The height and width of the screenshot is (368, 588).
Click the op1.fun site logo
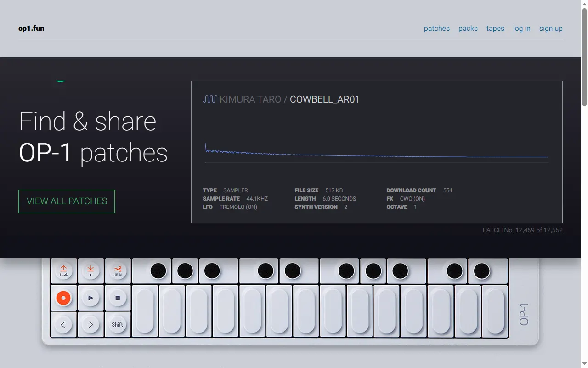(x=31, y=29)
